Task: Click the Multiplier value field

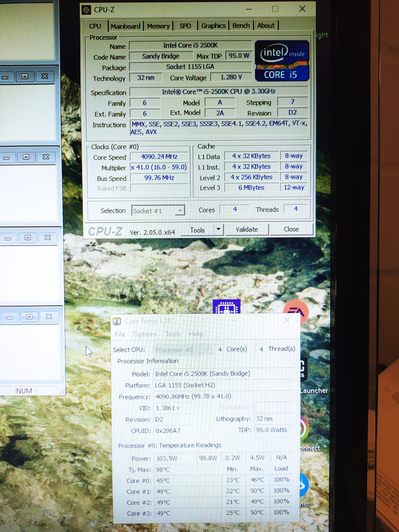Action: point(159,167)
